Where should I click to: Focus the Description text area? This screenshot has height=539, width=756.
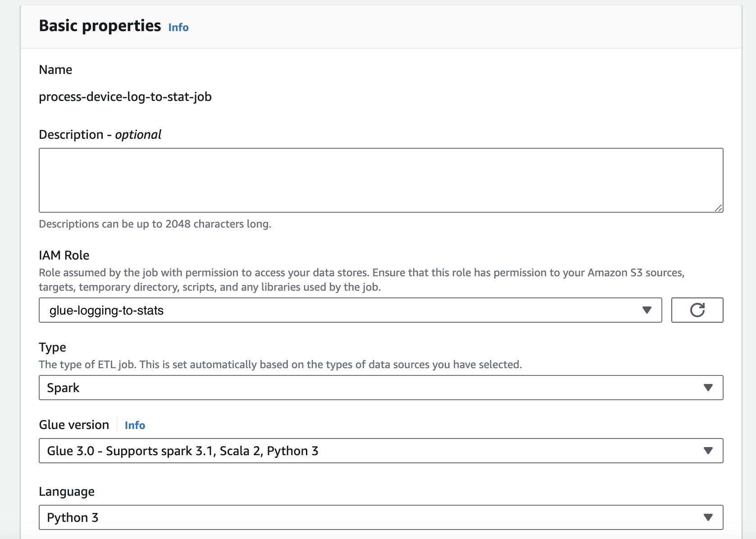380,180
